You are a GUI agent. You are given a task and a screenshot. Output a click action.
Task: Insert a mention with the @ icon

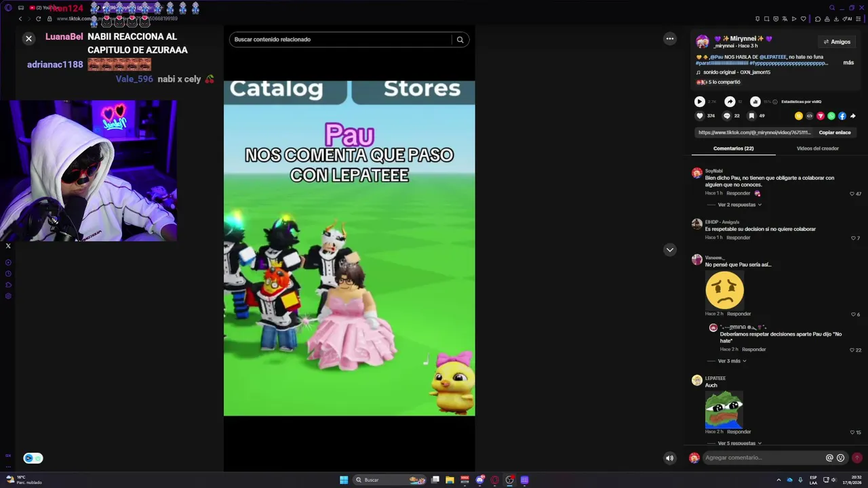pos(829,458)
